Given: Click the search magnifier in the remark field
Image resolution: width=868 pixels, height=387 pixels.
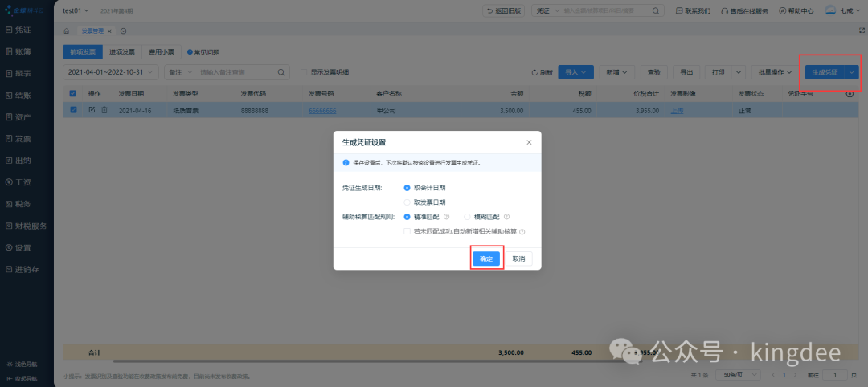Looking at the screenshot, I should pyautogui.click(x=280, y=72).
